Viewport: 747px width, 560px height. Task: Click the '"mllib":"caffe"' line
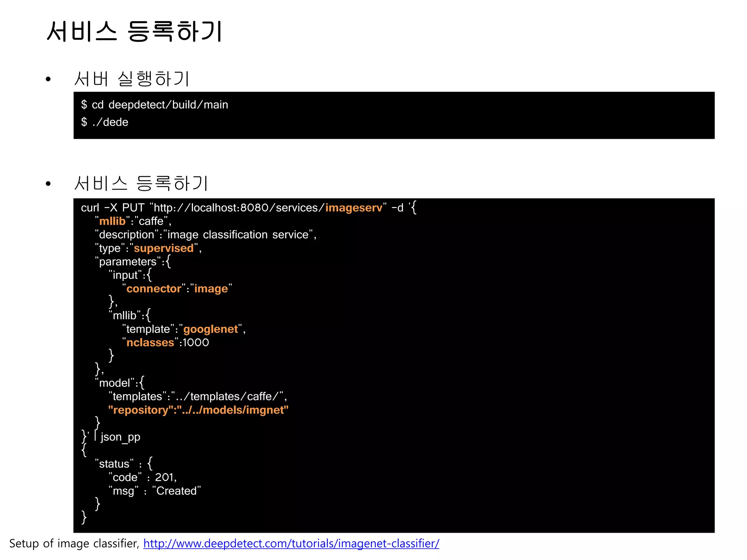tap(133, 221)
